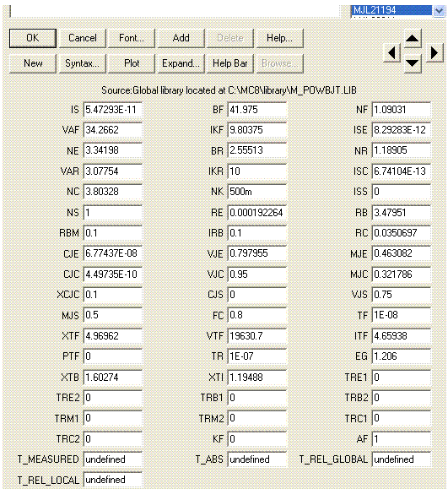Click the ISC field 6.74104E-13
The width and height of the screenshot is (448, 489).
click(x=402, y=171)
